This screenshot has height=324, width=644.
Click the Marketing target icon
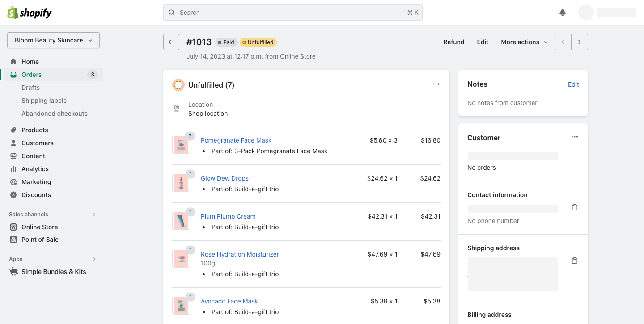[x=13, y=182]
